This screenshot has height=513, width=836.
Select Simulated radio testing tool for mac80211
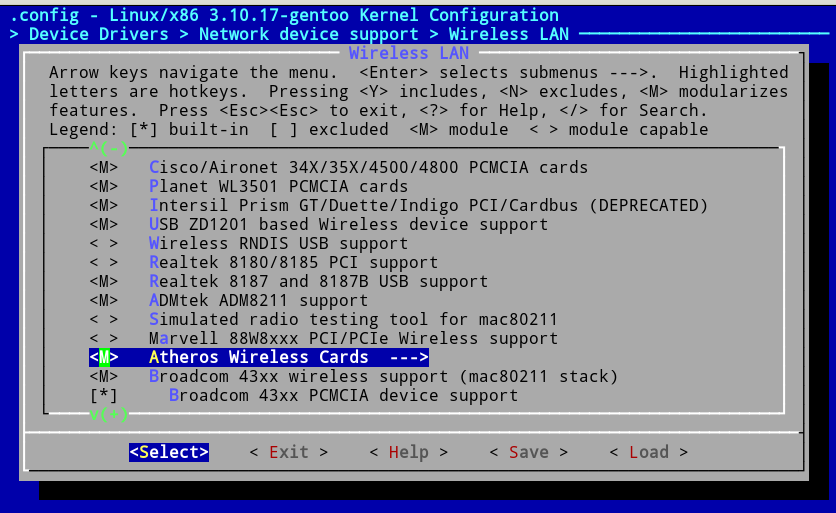353,319
